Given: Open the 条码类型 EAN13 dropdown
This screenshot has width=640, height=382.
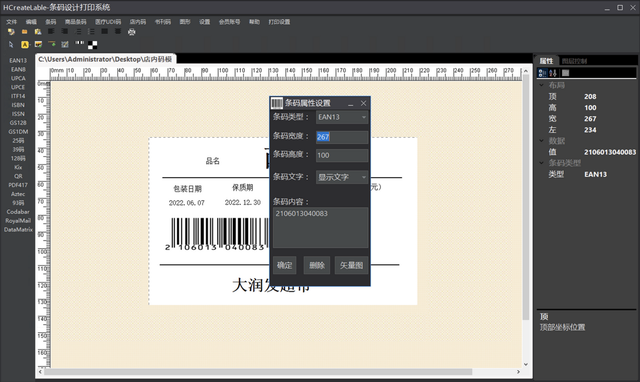Looking at the screenshot, I should click(x=342, y=117).
